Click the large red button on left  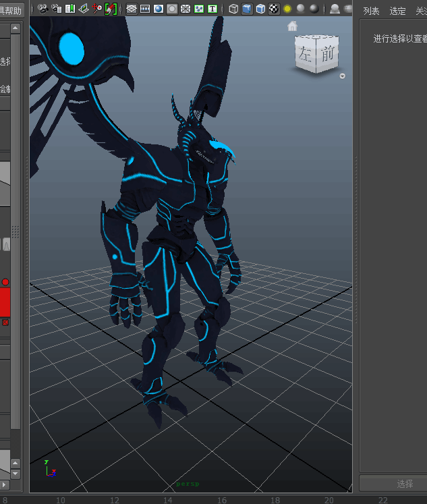point(5,302)
